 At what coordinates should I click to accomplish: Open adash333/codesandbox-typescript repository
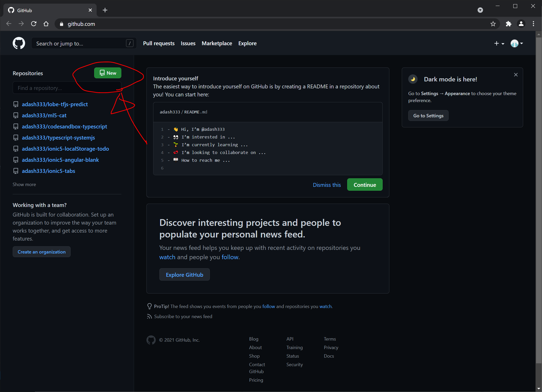coord(64,127)
